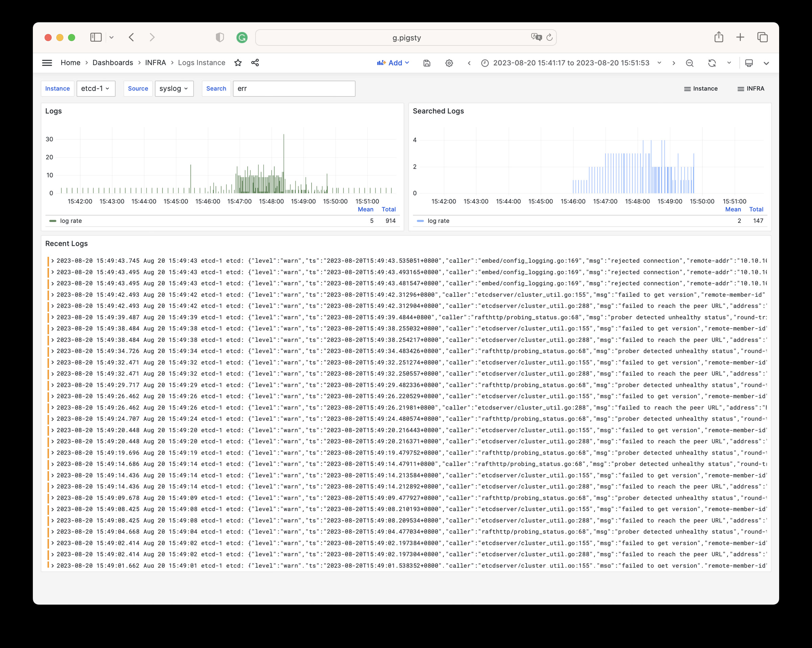This screenshot has height=648, width=812.
Task: Click the Grammarly extension icon
Action: pos(242,37)
